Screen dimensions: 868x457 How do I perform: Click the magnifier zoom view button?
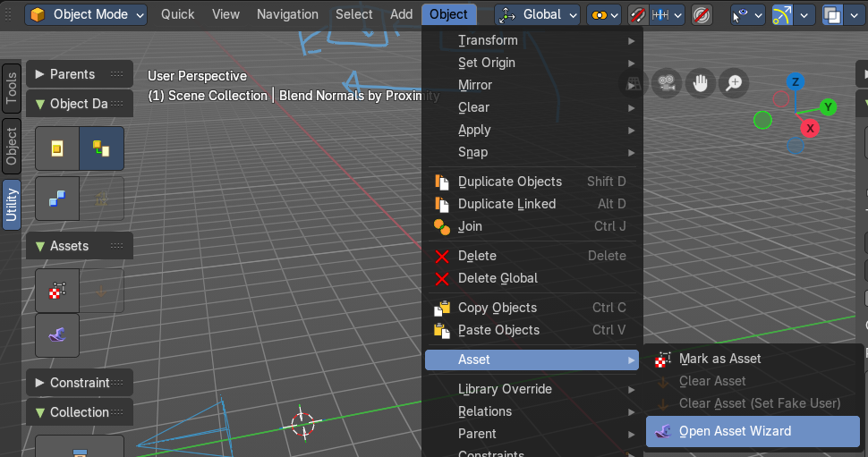[734, 83]
